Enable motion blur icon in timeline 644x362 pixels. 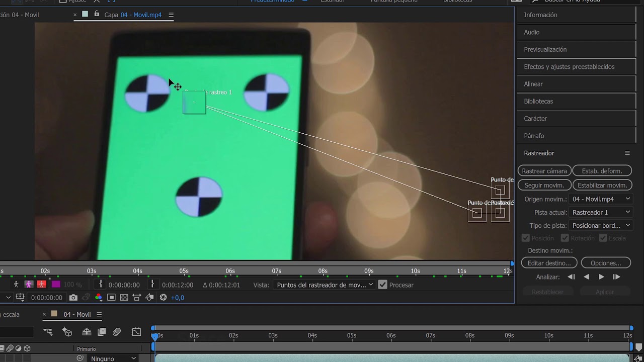pos(117,332)
